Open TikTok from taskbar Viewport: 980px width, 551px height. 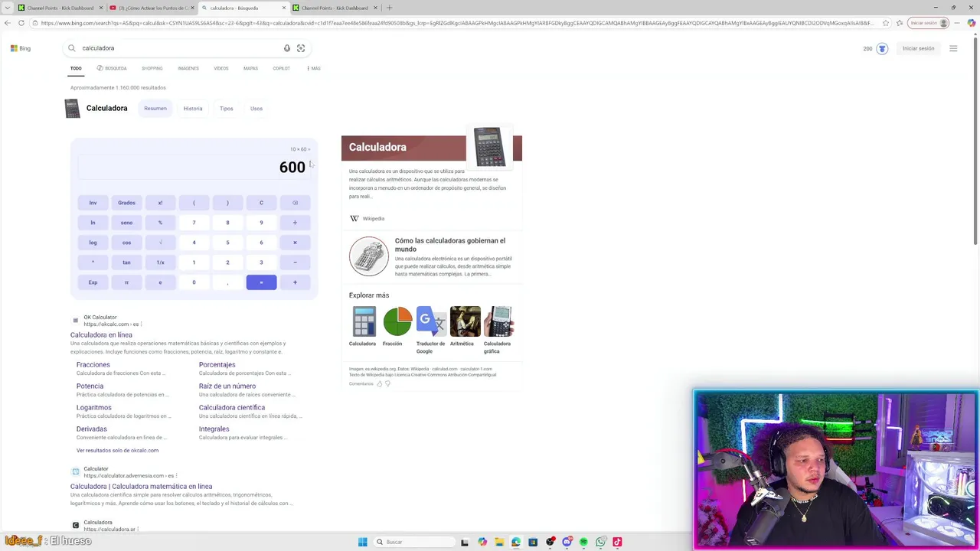617,542
